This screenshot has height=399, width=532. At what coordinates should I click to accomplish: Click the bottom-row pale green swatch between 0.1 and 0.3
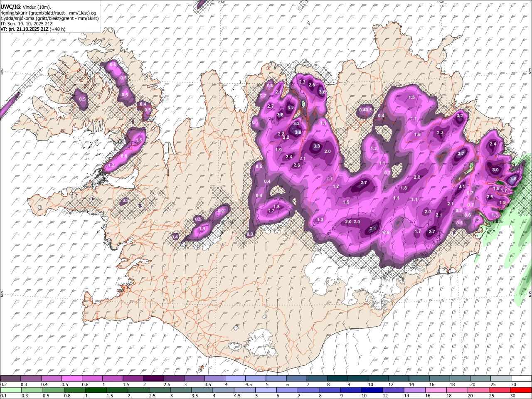tap(11, 390)
